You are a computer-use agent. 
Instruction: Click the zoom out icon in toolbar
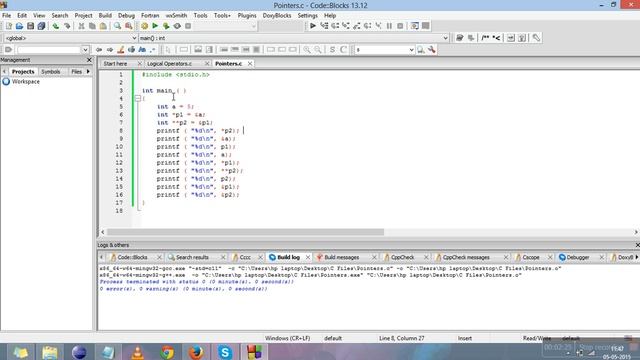[x=318, y=50]
